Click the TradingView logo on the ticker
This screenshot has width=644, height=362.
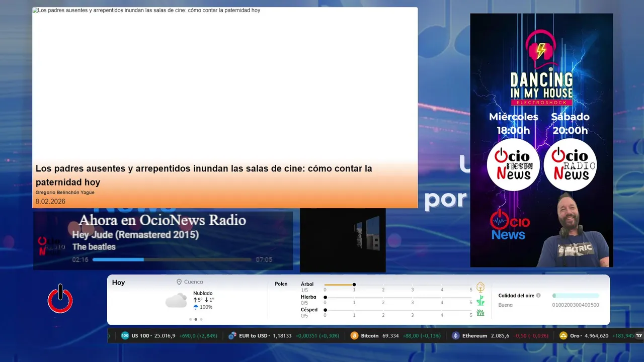point(639,335)
